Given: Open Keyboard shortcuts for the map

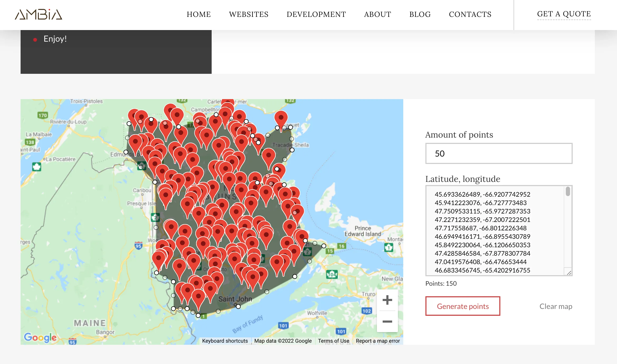Looking at the screenshot, I should [225, 341].
